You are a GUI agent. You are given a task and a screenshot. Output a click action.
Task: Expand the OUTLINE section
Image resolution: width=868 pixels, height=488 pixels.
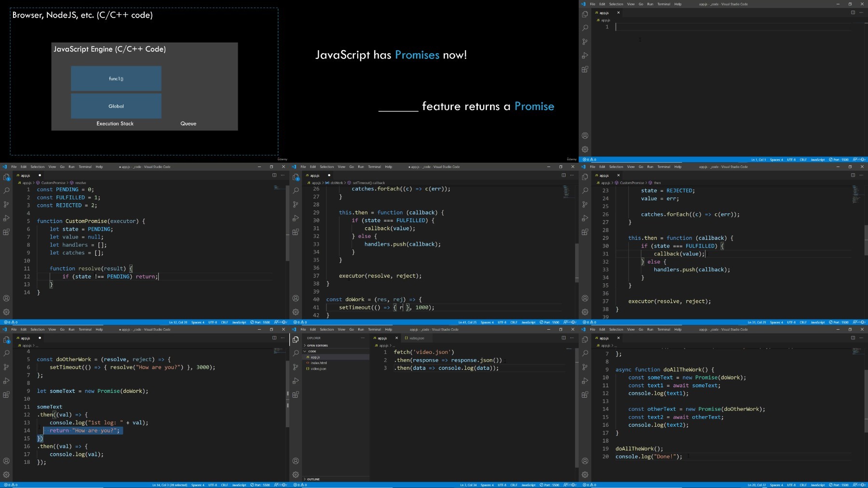313,479
